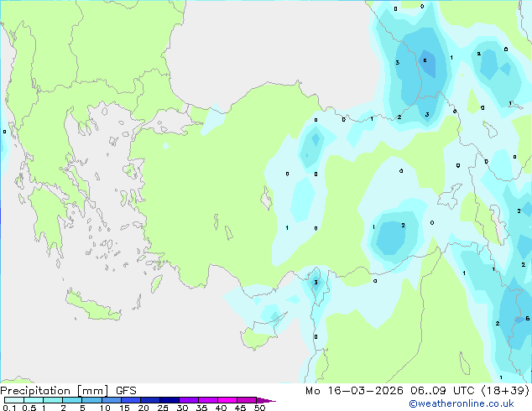Click the '06..09 UTC' time text

click(x=442, y=391)
